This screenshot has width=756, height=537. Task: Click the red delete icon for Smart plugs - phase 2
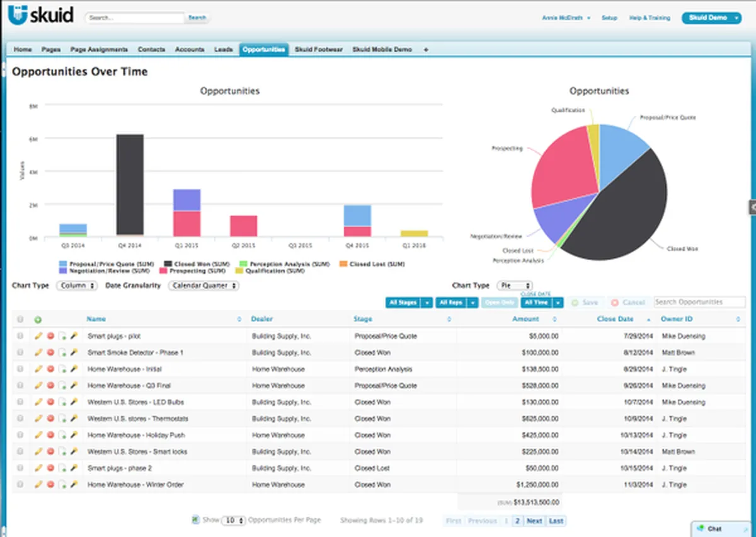click(x=50, y=468)
